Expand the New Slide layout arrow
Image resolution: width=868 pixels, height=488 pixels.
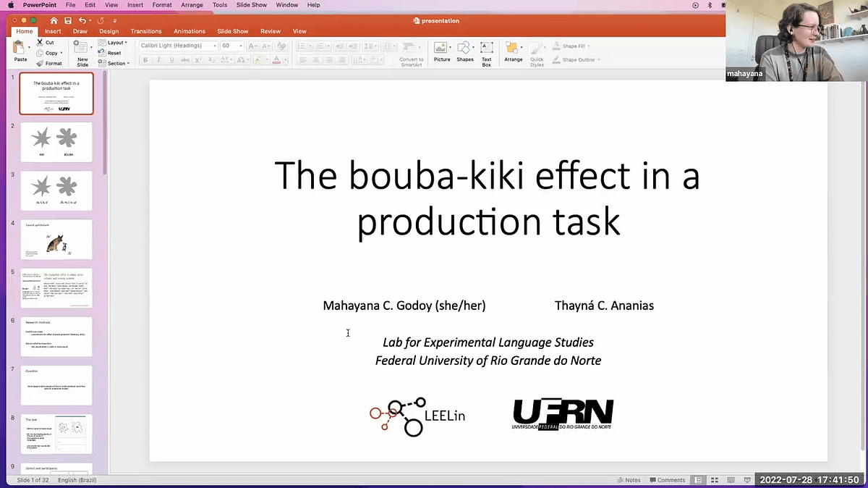coord(91,47)
